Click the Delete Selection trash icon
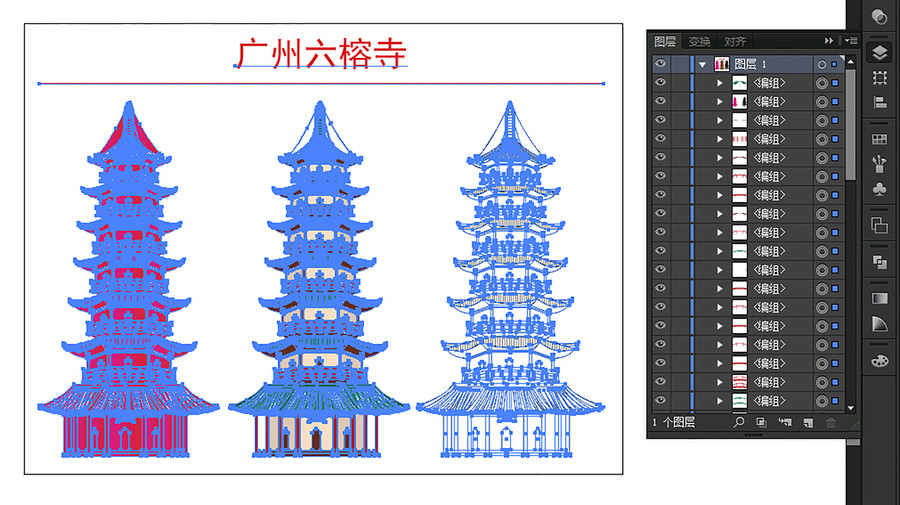The image size is (900, 505). tap(831, 423)
